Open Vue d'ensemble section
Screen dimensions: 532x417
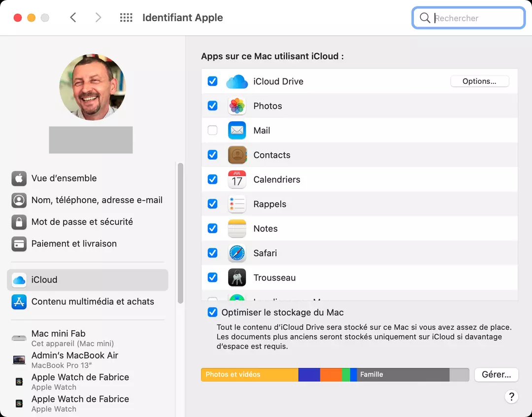(x=88, y=178)
